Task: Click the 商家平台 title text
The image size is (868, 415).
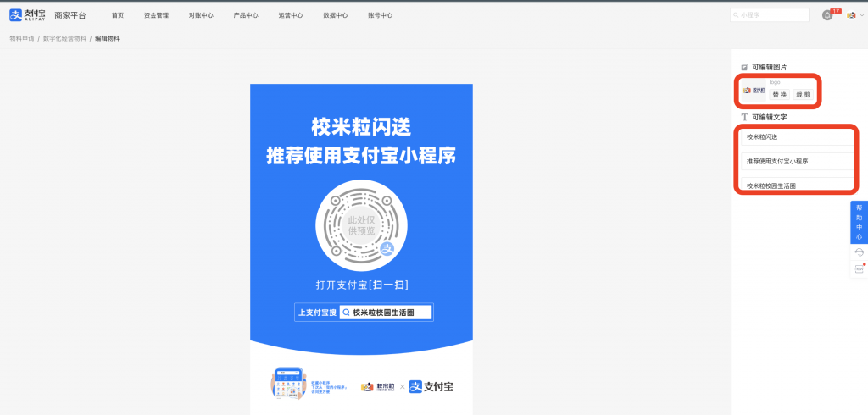Action: [x=70, y=15]
